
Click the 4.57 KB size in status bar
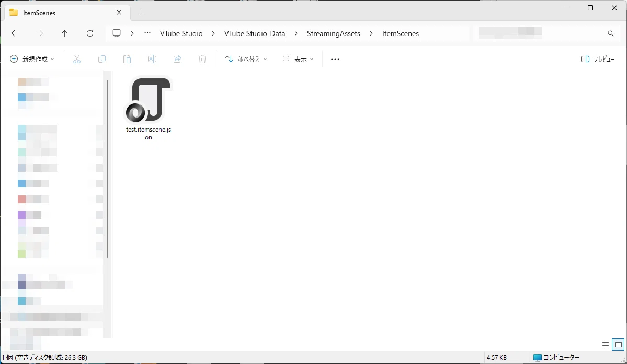coord(497,357)
